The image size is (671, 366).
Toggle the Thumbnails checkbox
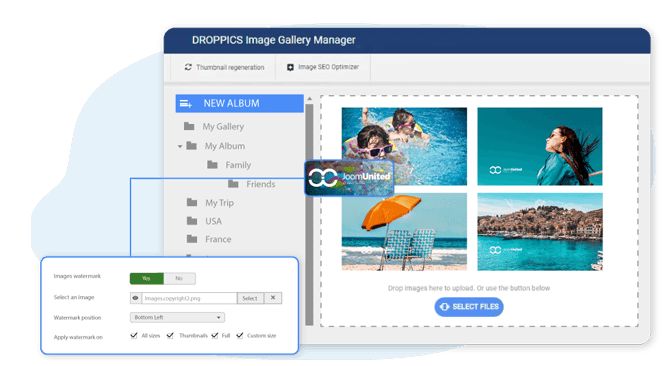170,335
